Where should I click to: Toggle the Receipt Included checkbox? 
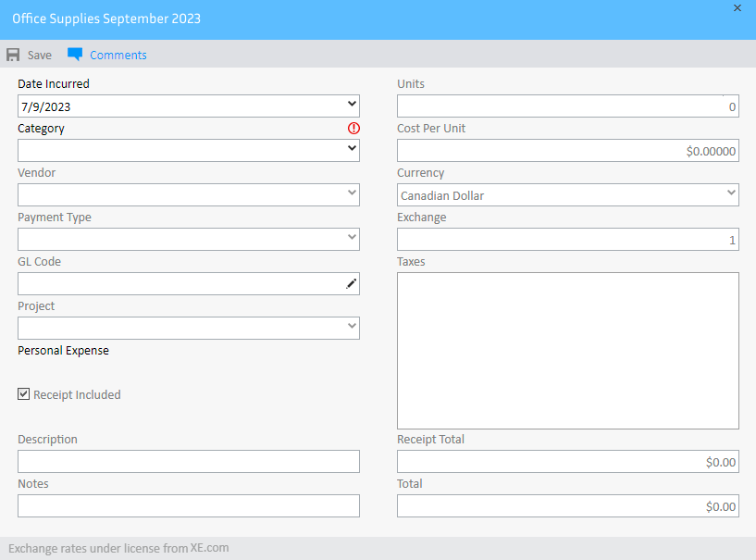24,394
